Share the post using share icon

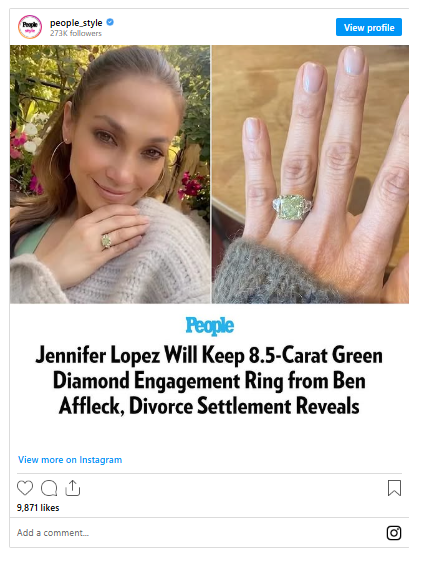coord(73,488)
